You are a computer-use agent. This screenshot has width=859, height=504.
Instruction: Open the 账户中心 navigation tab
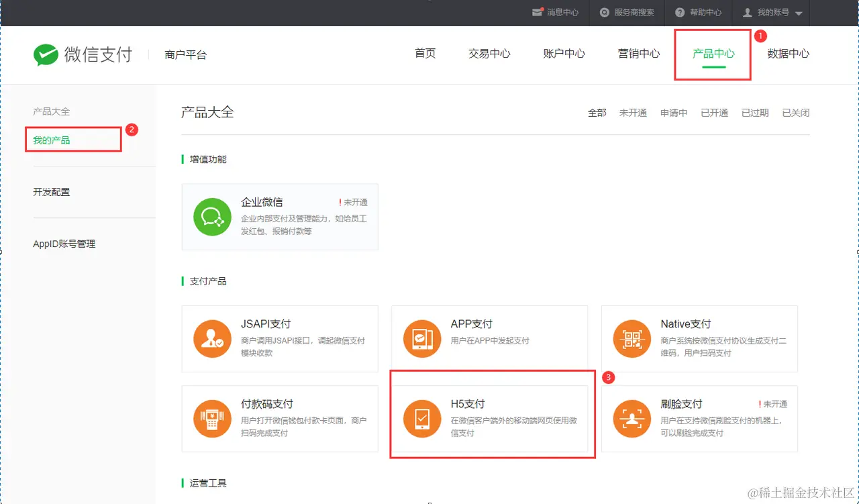click(x=564, y=54)
